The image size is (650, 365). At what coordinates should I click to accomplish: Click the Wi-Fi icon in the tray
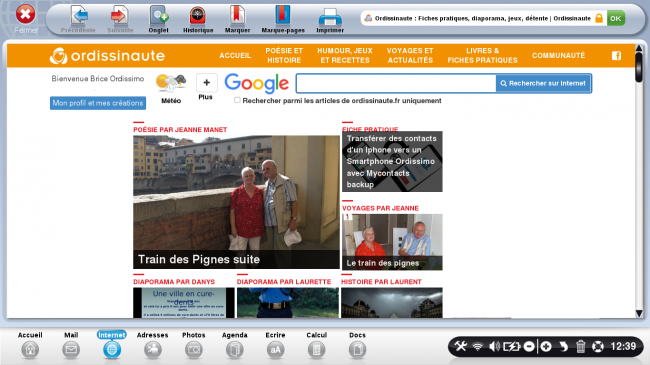click(x=478, y=346)
